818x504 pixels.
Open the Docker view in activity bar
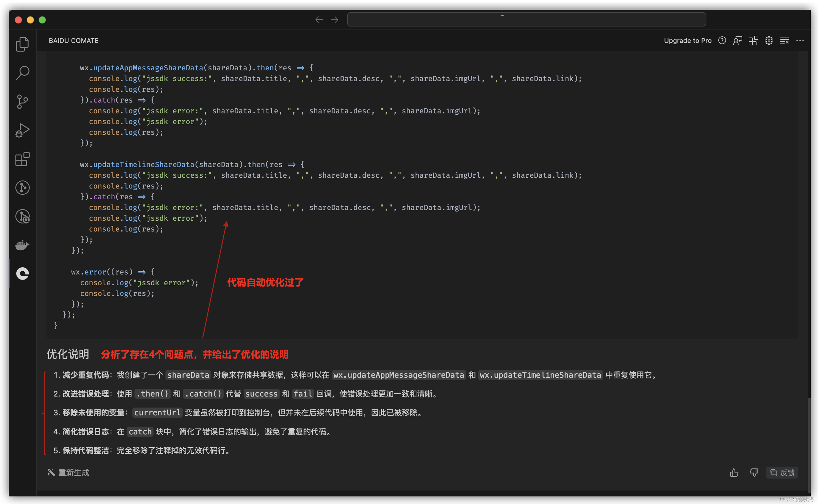(22, 245)
